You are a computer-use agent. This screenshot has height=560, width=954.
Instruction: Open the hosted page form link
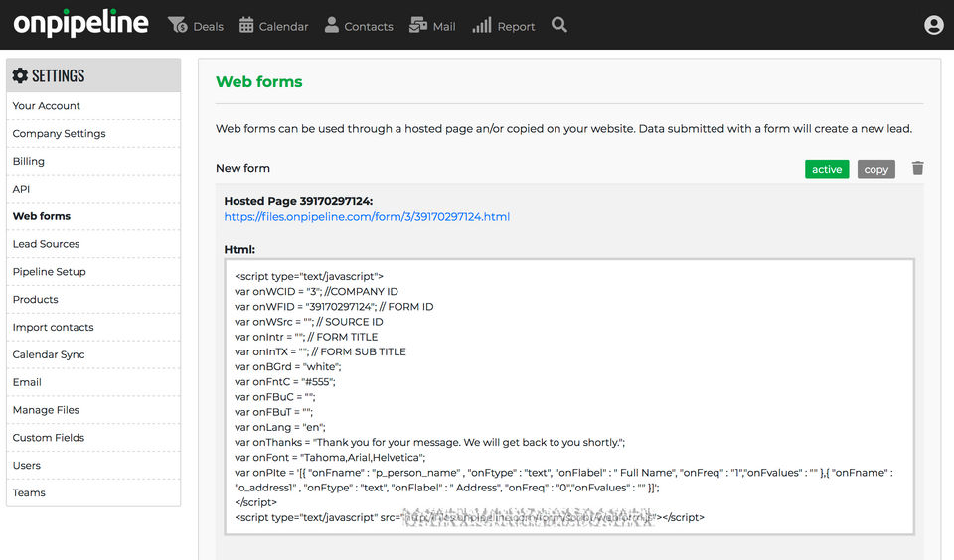367,216
